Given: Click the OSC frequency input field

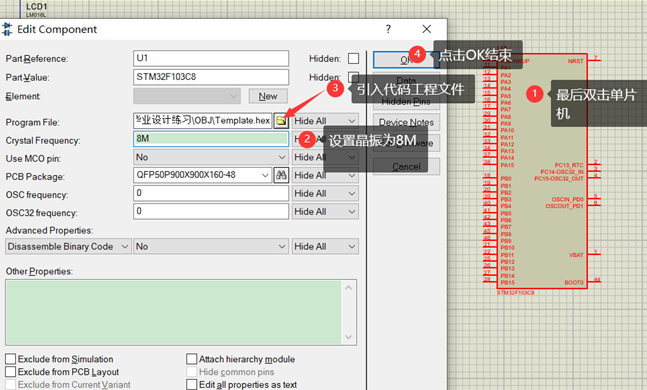Looking at the screenshot, I should [x=211, y=193].
